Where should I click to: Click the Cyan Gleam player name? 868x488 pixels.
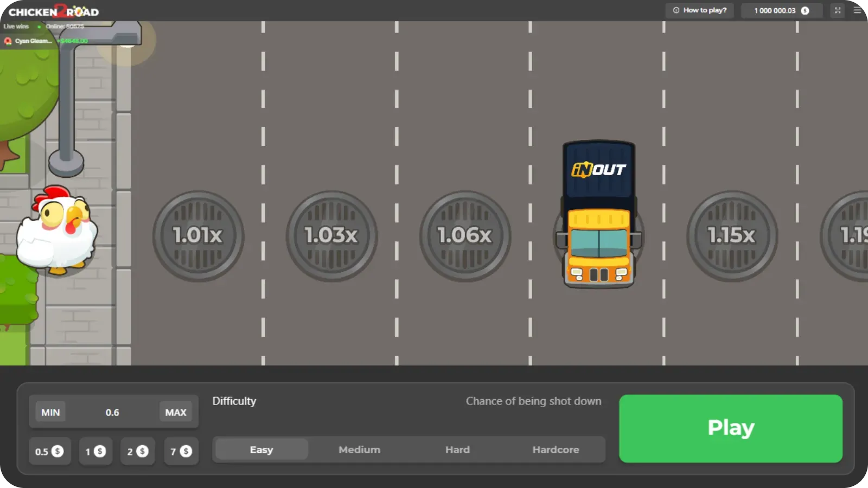(34, 41)
